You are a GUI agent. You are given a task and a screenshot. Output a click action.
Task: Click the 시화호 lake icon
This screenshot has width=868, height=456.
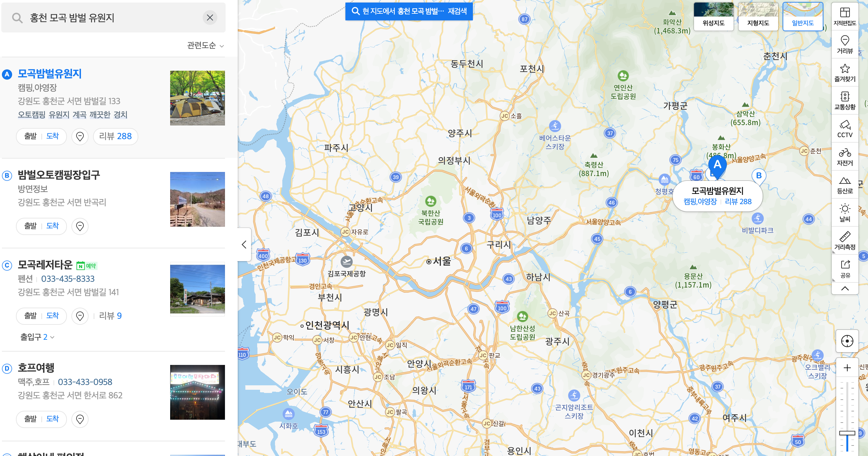point(288,414)
